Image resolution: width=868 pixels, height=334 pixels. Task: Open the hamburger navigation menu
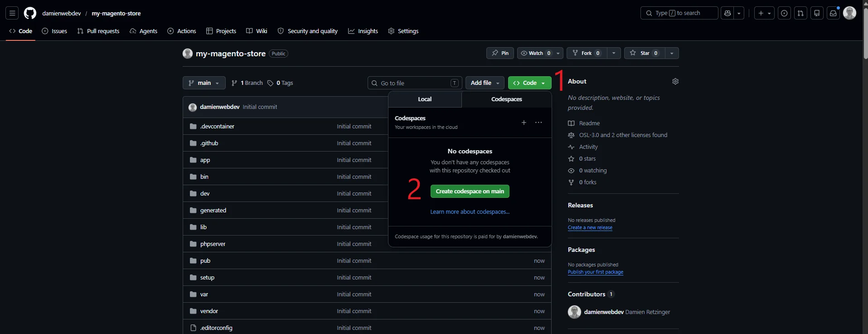click(x=12, y=13)
